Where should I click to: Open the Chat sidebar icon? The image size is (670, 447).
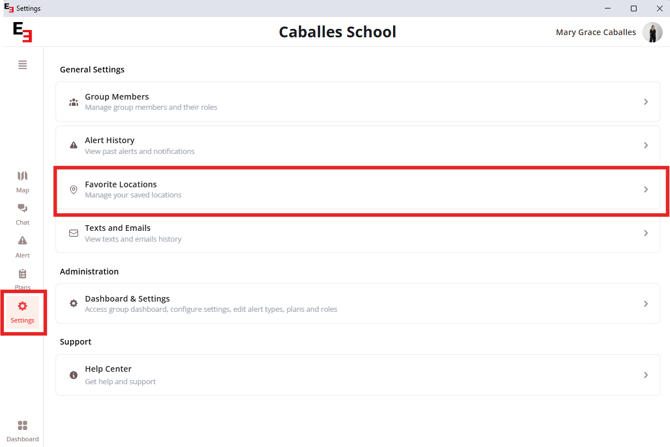pos(23,208)
